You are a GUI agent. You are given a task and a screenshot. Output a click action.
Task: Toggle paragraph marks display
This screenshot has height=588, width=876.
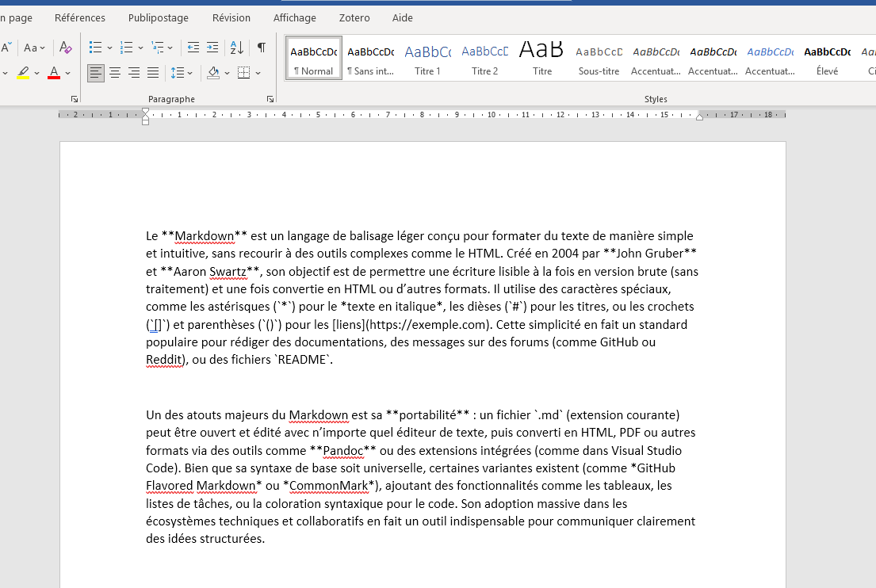click(262, 48)
